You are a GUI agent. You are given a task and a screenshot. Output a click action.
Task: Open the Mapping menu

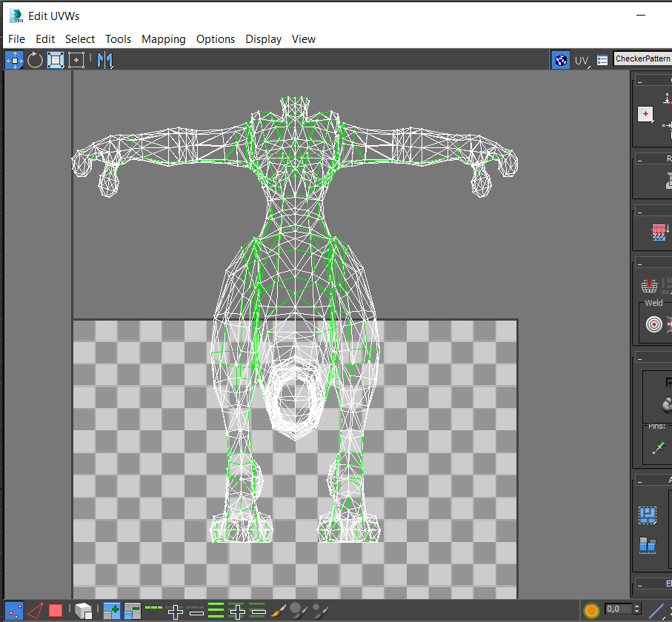163,39
